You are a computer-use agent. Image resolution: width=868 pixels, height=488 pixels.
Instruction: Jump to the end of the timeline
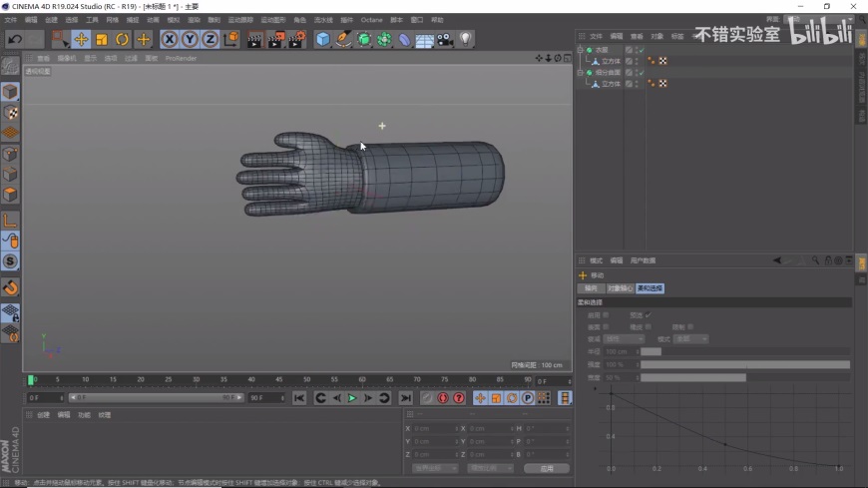click(405, 398)
